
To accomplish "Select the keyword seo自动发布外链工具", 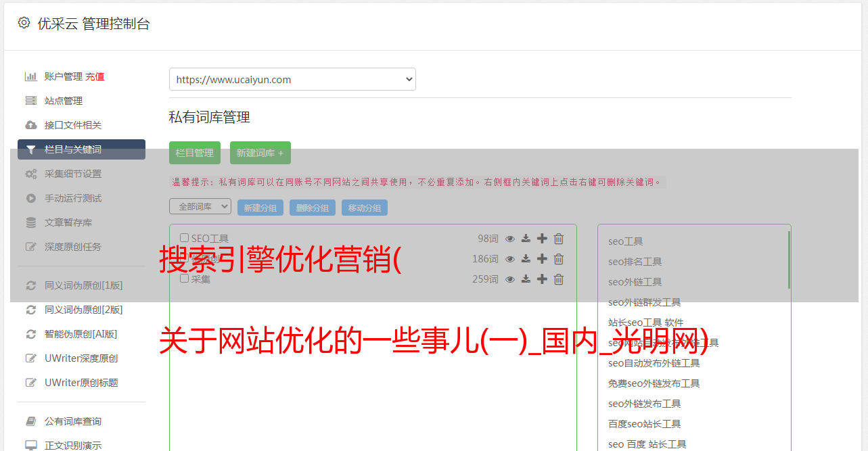I will (654, 363).
